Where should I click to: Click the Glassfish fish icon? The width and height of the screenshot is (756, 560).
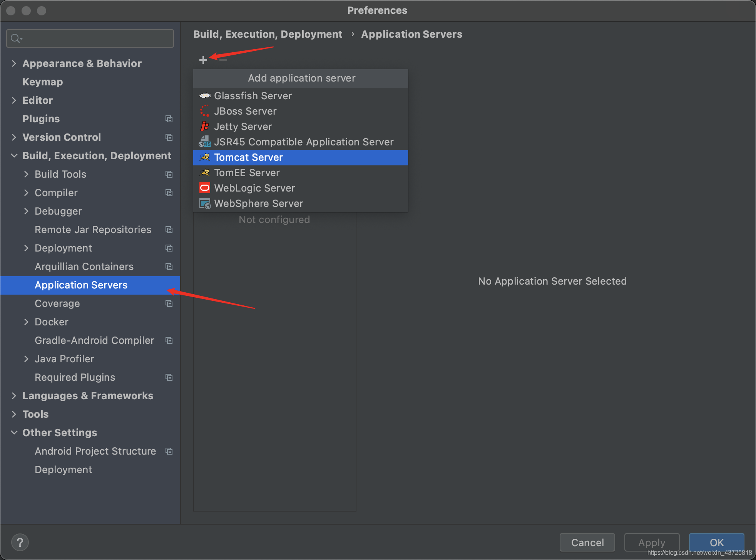click(x=205, y=96)
